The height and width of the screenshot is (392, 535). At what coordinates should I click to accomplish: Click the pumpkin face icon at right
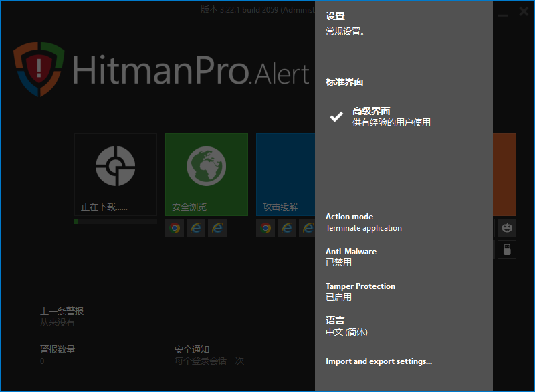(x=507, y=228)
